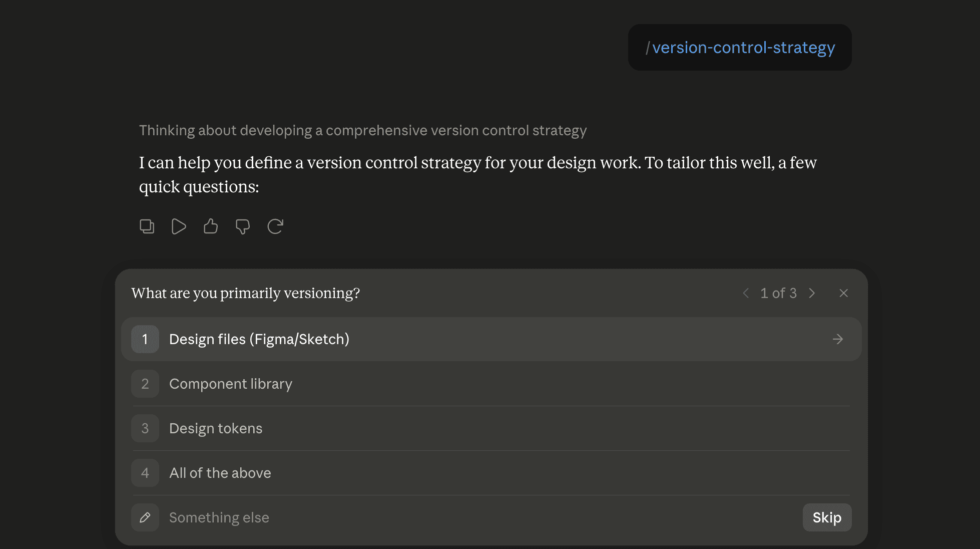Retry generating the response
Image resolution: width=980 pixels, height=549 pixels.
[275, 226]
